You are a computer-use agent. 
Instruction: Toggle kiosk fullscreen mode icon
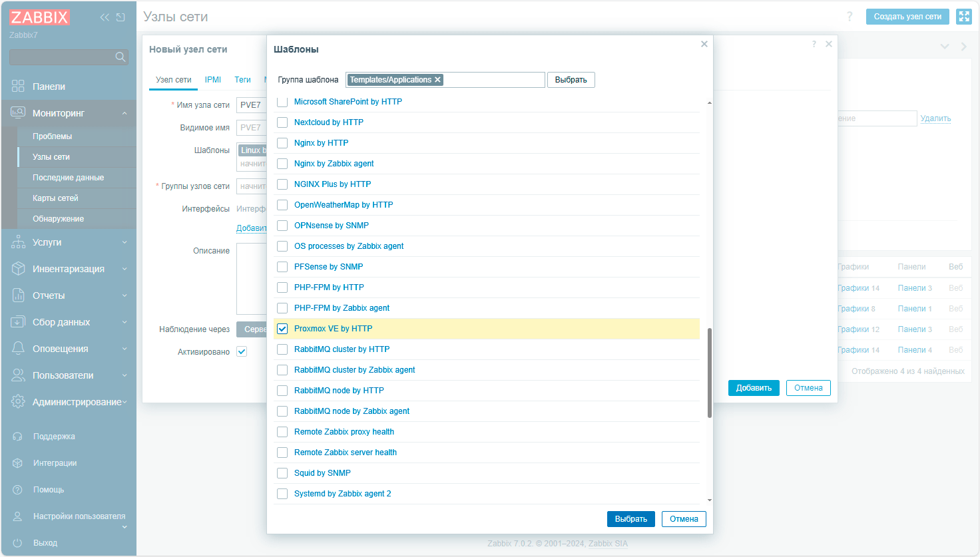click(964, 17)
